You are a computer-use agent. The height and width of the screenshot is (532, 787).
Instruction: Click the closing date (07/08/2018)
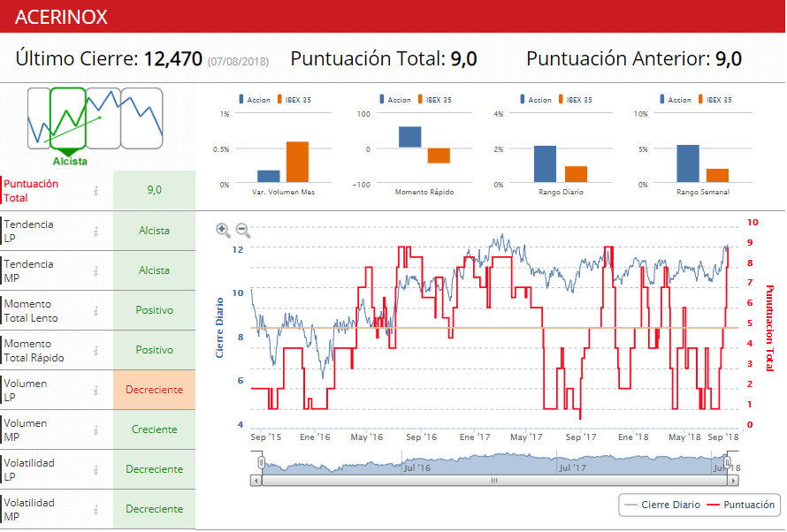click(239, 62)
